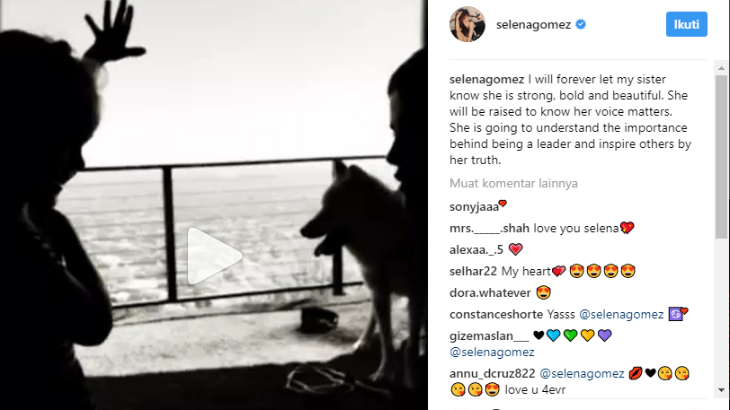Load more comments via Muat komentar lainnya
The image size is (730, 410).
tap(514, 183)
